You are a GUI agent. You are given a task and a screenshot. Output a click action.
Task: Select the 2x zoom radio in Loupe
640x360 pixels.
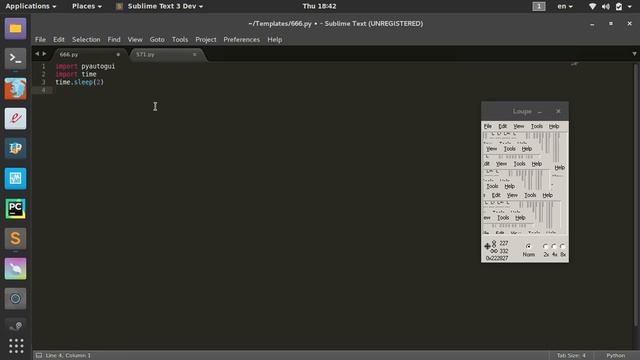tap(546, 247)
